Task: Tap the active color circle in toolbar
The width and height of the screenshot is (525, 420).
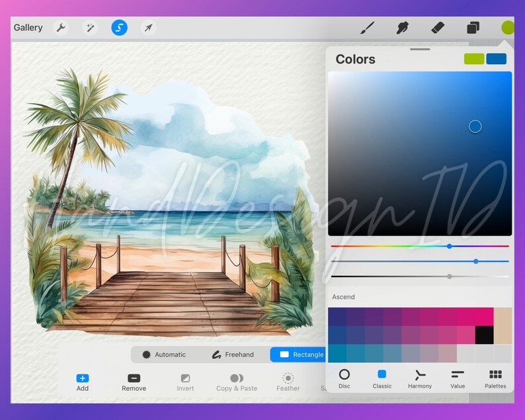Action: tap(508, 28)
